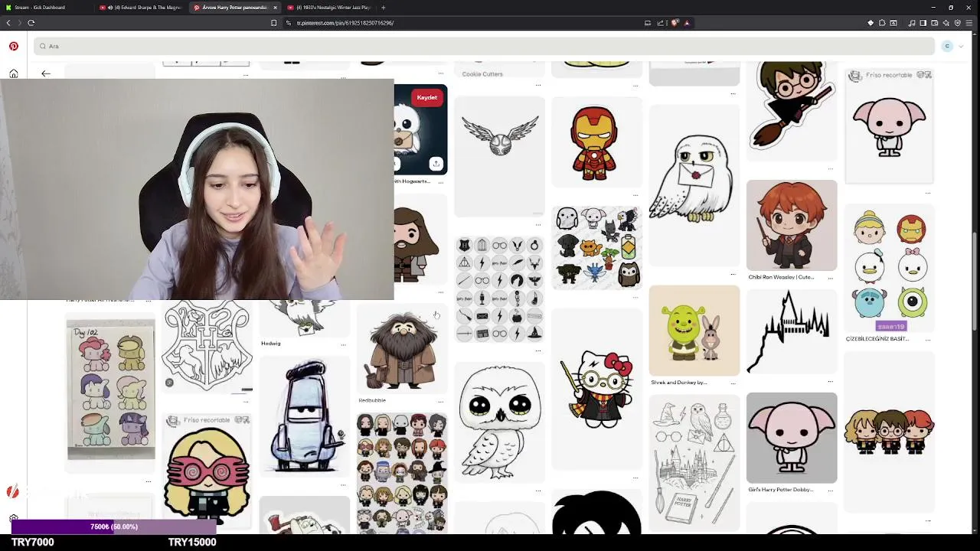Open the Tsum Tsum characters pin
Image resolution: width=980 pixels, height=551 pixels.
point(890,268)
